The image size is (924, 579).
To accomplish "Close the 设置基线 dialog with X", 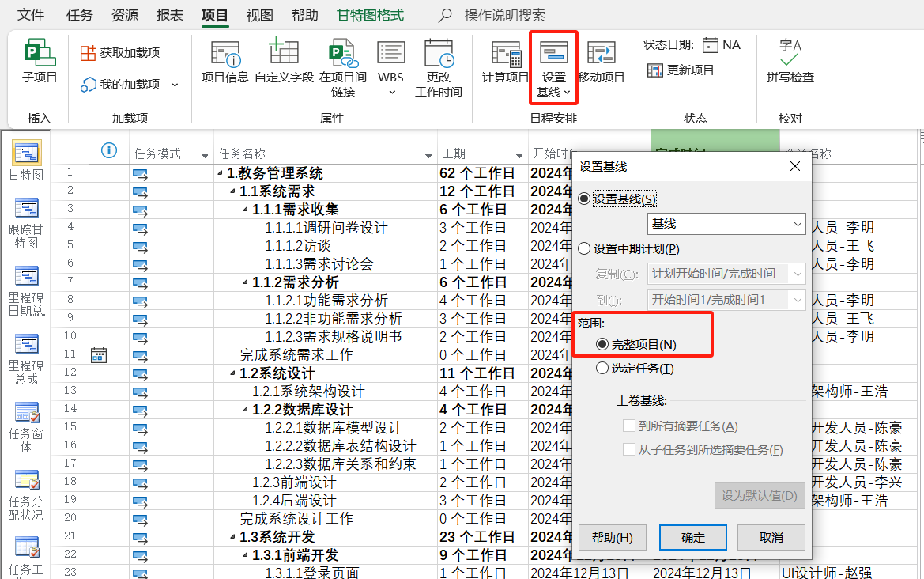I will click(x=795, y=166).
